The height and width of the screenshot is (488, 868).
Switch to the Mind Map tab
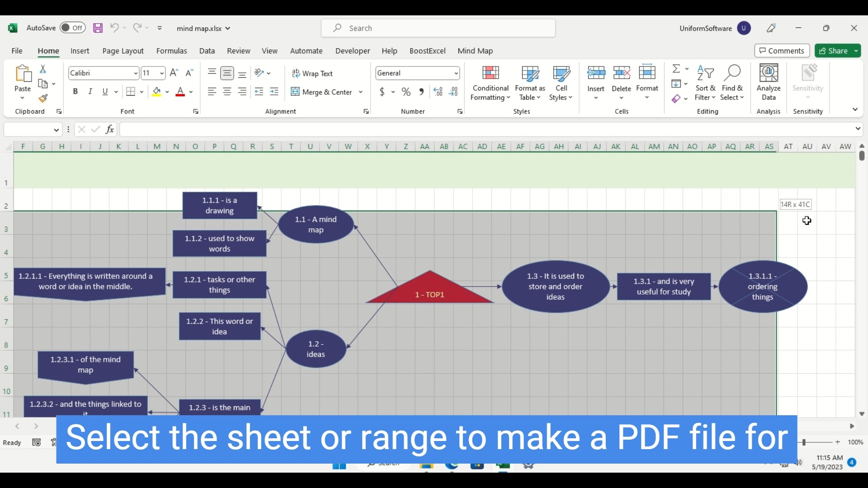tap(475, 51)
